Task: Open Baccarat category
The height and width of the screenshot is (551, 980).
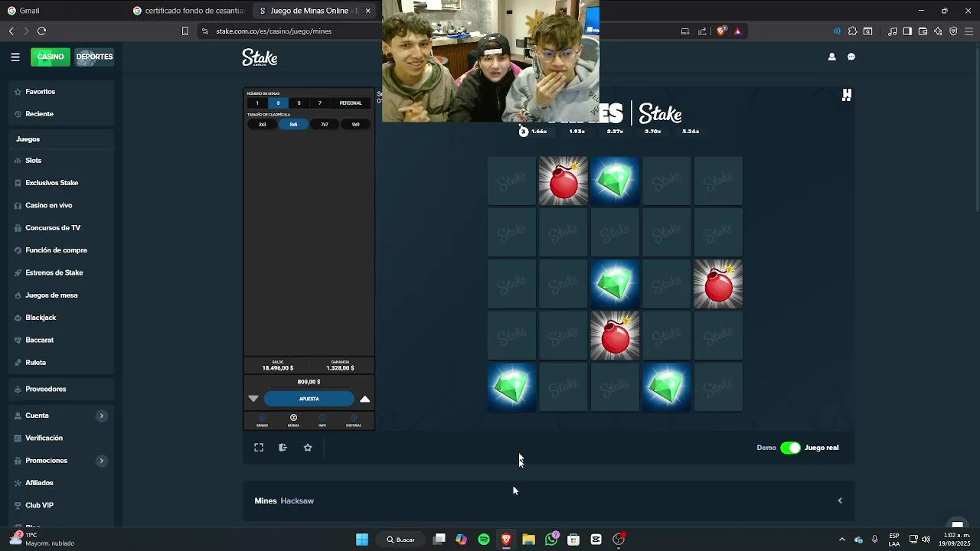Action: click(61, 340)
